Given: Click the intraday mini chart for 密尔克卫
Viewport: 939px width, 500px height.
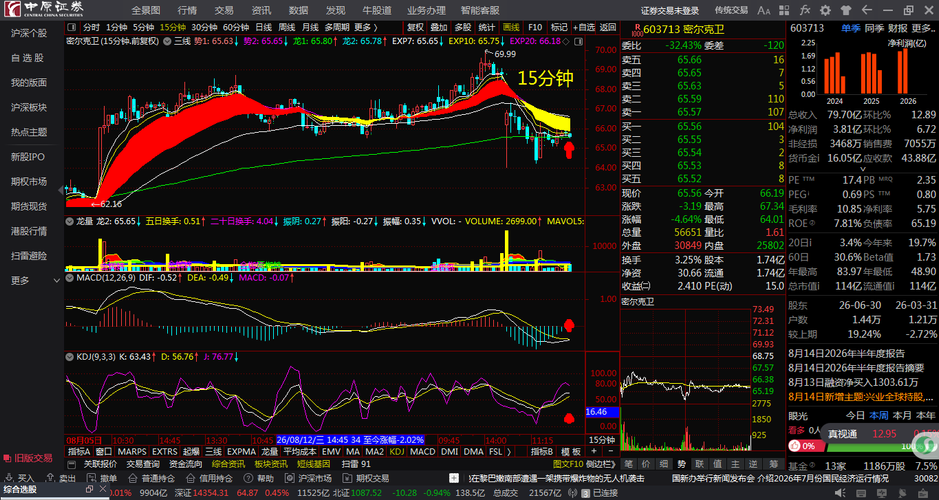Looking at the screenshot, I should pyautogui.click(x=686, y=378).
